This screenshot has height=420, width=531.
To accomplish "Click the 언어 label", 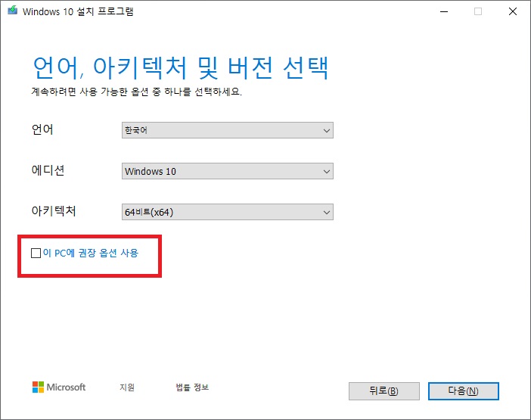I will click(42, 129).
